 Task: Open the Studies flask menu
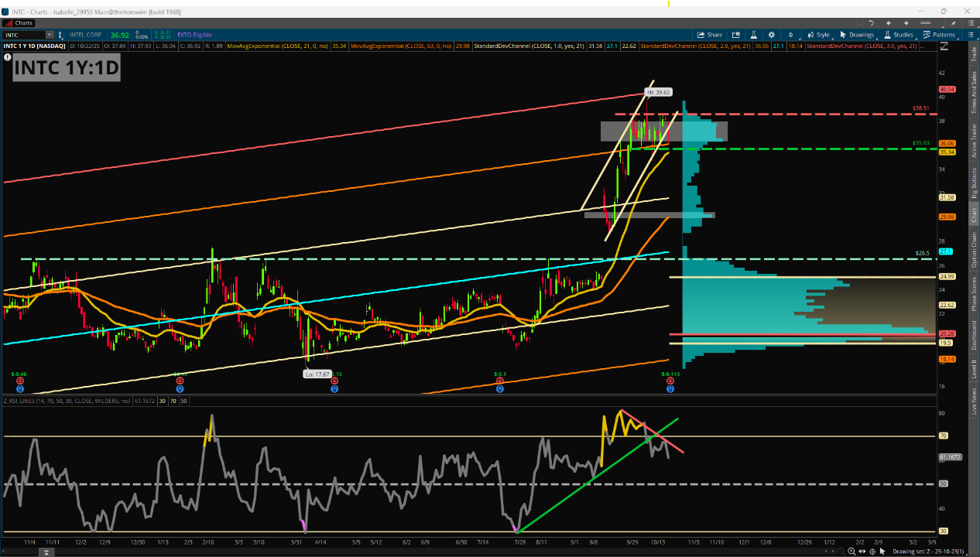pyautogui.click(x=898, y=35)
